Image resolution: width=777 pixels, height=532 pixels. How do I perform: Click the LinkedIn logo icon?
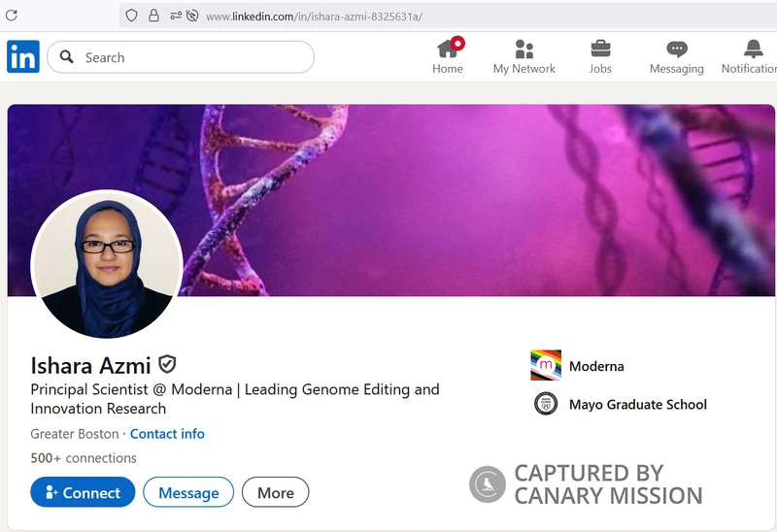pos(23,57)
